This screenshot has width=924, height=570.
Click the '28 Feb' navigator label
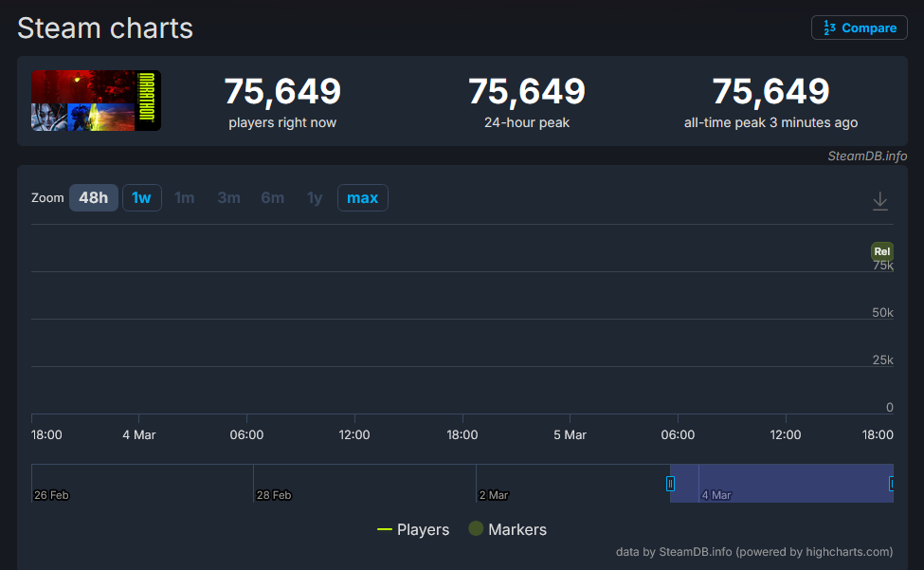pyautogui.click(x=274, y=495)
